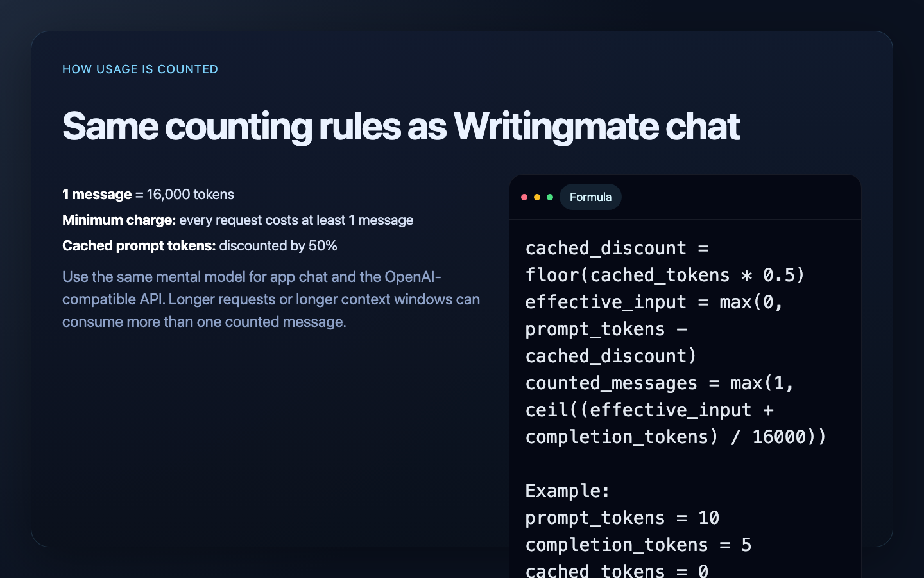This screenshot has width=924, height=578.
Task: Select the Formula badge label
Action: pos(590,197)
